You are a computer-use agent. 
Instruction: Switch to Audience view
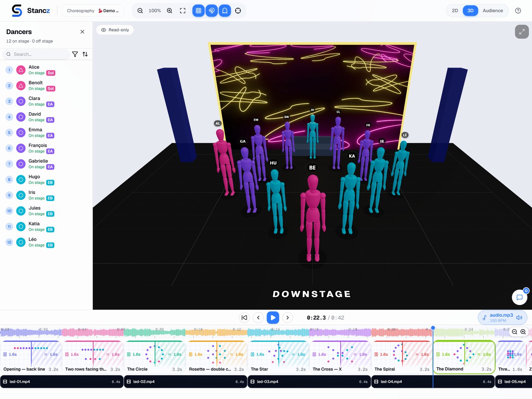coord(492,11)
